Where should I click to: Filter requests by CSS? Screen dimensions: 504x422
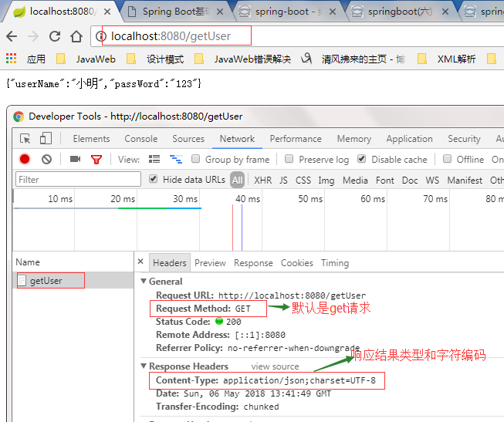click(303, 180)
